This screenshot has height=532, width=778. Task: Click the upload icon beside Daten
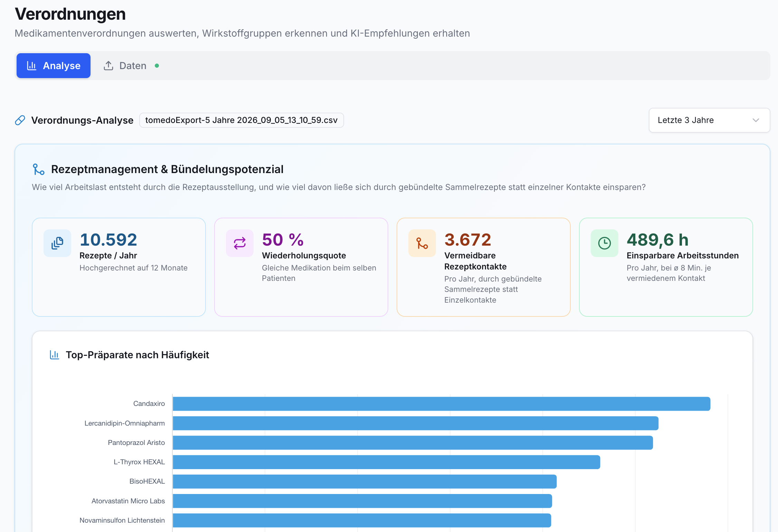[x=108, y=66]
